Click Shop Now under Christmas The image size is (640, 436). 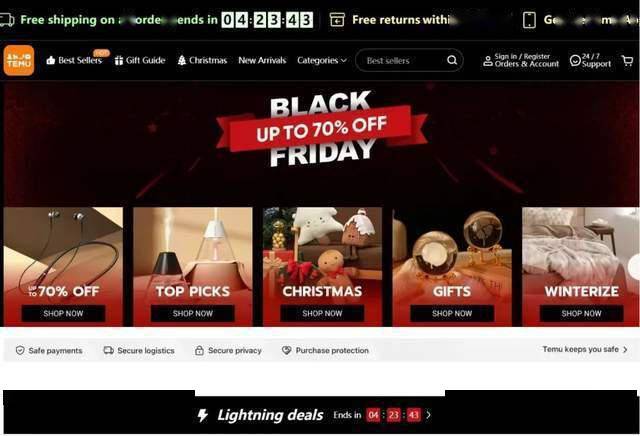pos(322,314)
